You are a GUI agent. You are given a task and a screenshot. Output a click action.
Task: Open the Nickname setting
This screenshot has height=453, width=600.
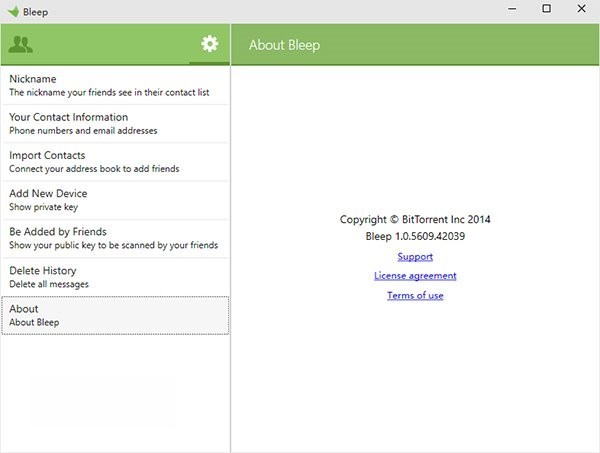[x=116, y=86]
